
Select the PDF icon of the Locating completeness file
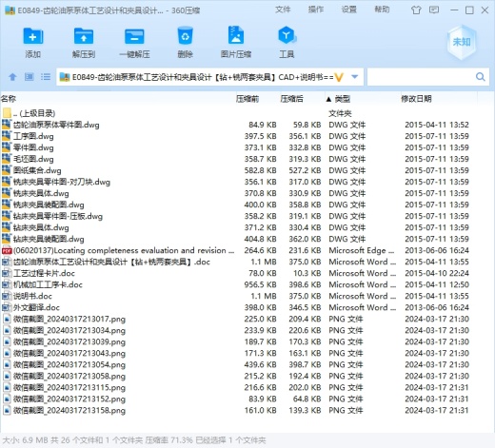coord(7,250)
